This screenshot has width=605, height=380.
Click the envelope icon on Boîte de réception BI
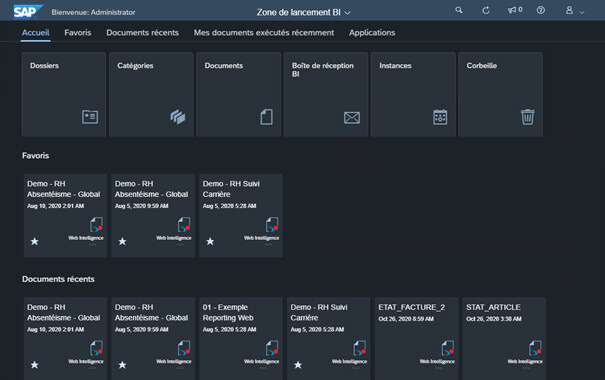point(352,118)
